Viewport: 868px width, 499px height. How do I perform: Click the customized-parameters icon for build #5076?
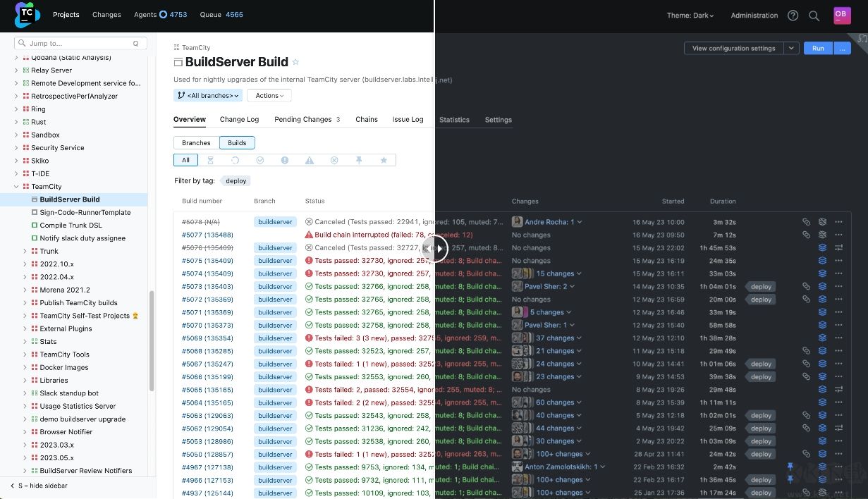(838, 248)
